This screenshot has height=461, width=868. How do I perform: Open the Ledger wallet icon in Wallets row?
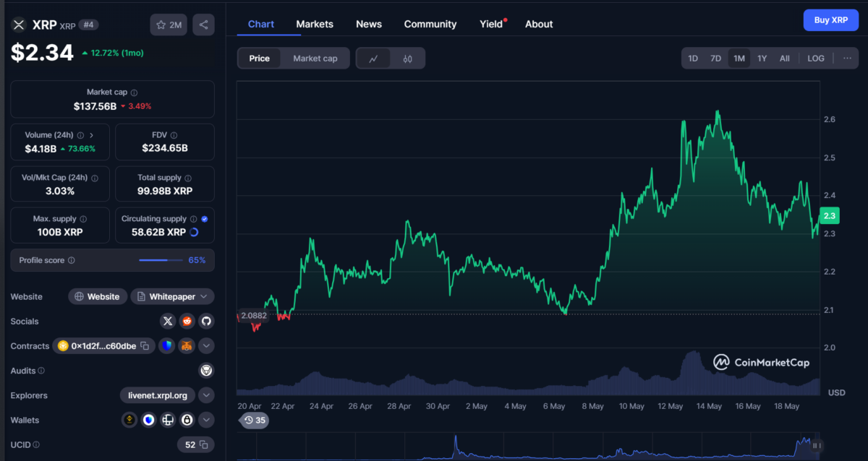[168, 420]
